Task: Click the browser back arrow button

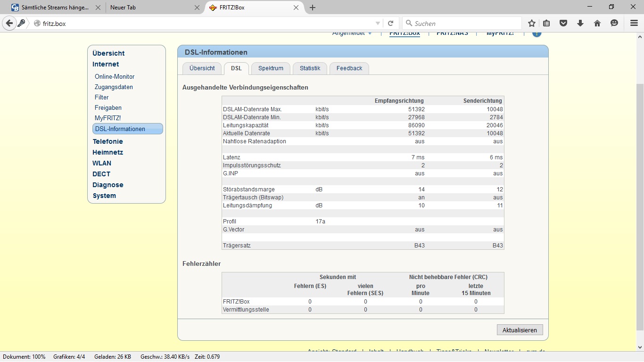Action: pos(9,23)
